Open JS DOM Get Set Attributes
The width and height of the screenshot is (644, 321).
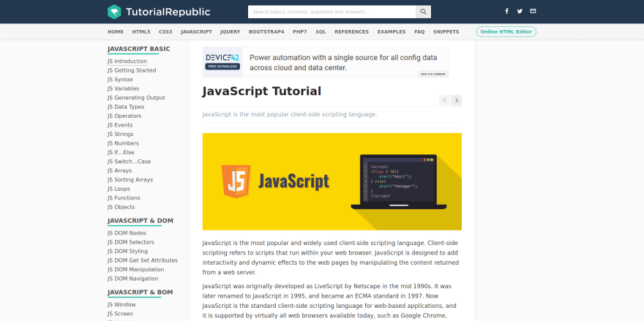coord(143,260)
